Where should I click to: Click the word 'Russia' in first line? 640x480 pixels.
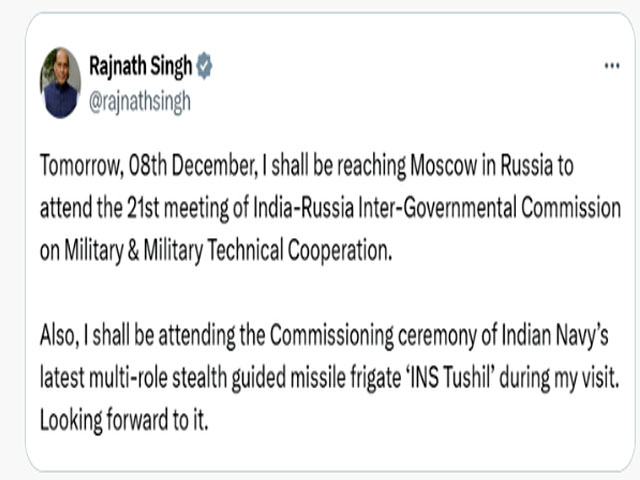[527, 166]
